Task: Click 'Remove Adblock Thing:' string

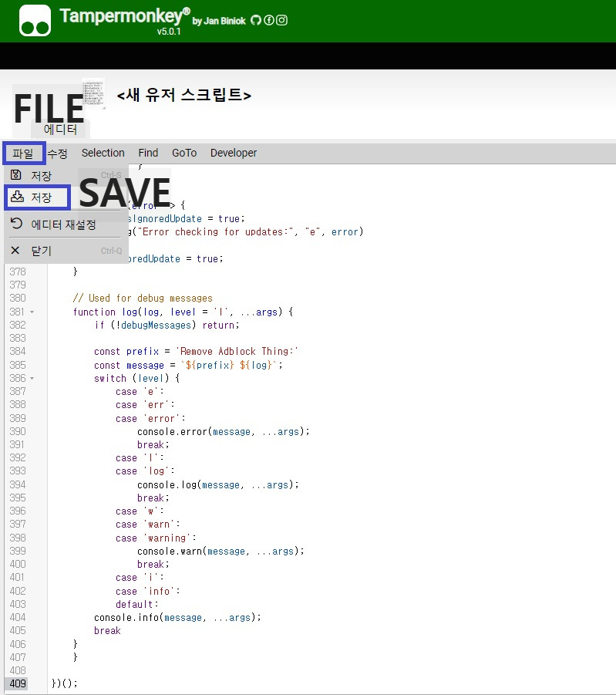Action: (x=237, y=352)
